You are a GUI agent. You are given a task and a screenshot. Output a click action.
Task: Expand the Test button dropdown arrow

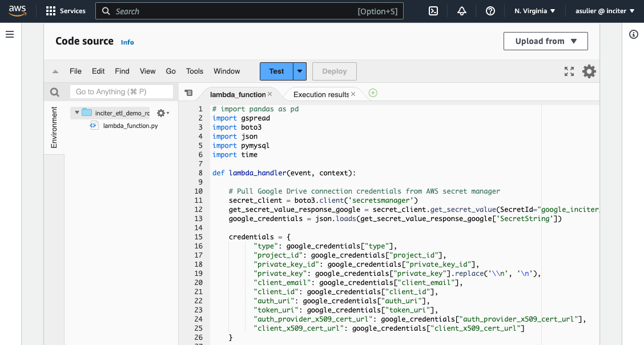[300, 71]
